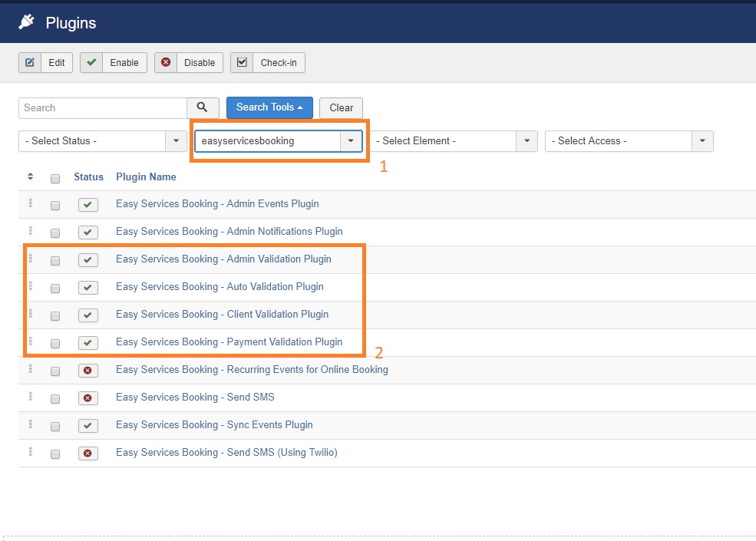Open Easy Services Booking - Client Validation Plugin

pyautogui.click(x=222, y=315)
